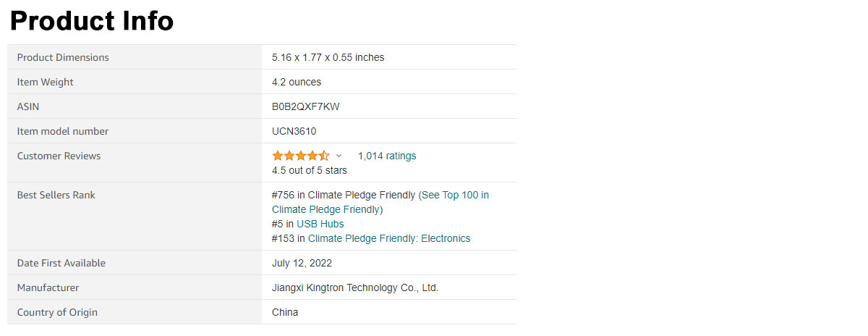Click the 4.5 out of 5 stars text
This screenshot has height=336, width=868.
pyautogui.click(x=310, y=170)
